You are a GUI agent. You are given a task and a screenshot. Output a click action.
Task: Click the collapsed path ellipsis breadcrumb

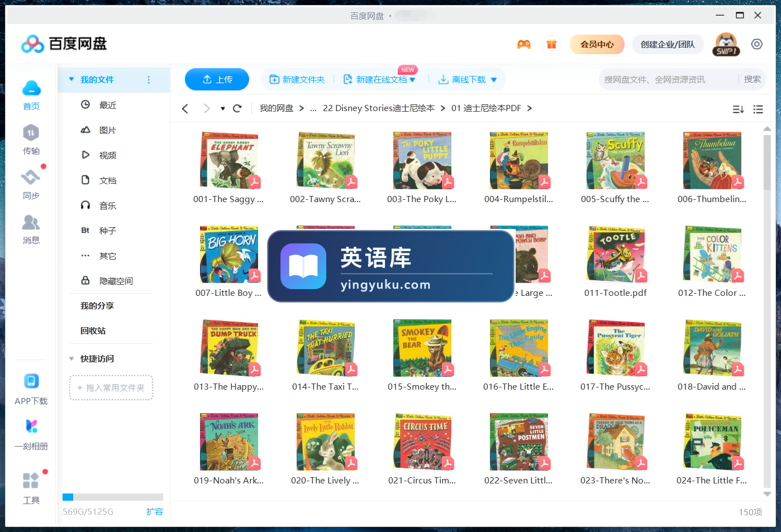pos(313,108)
